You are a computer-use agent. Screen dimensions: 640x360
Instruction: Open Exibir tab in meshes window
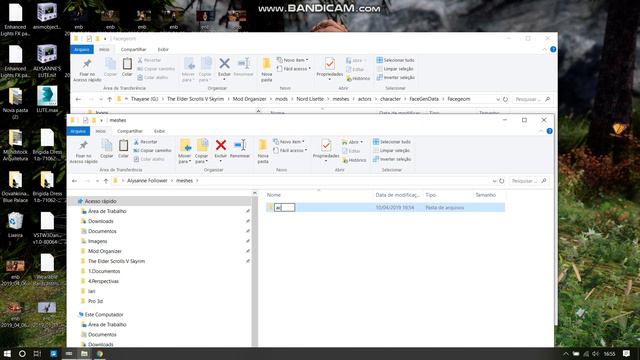point(159,131)
